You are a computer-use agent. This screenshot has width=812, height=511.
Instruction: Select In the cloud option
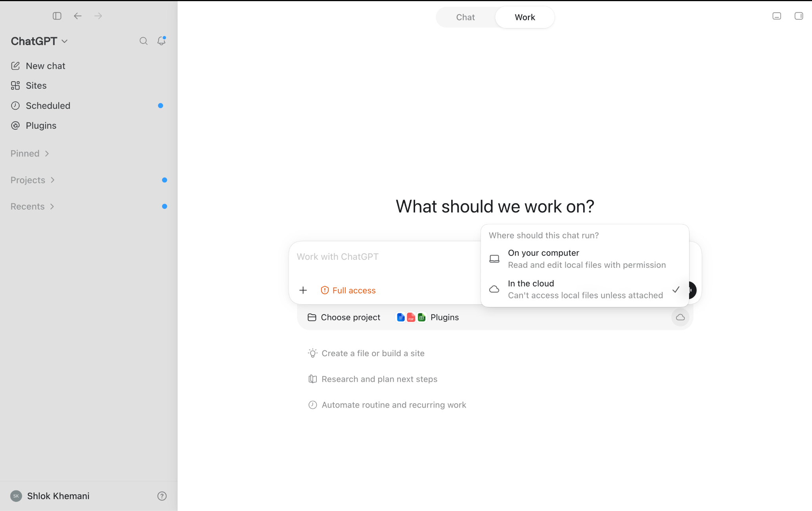(585, 289)
